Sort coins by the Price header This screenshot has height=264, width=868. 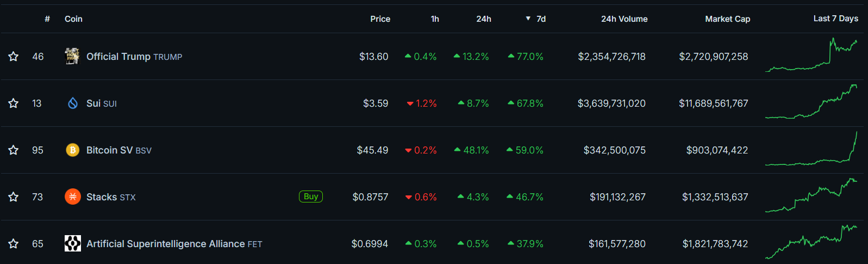click(x=380, y=19)
